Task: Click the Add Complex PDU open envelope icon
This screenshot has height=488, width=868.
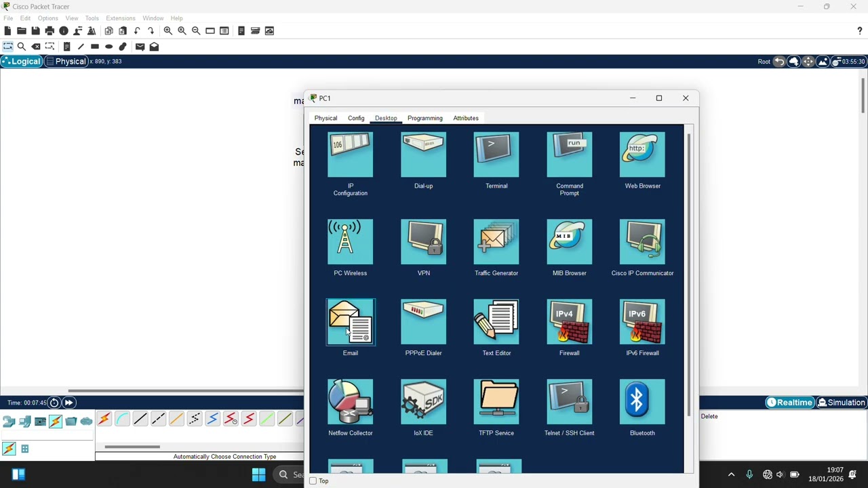Action: tap(154, 47)
